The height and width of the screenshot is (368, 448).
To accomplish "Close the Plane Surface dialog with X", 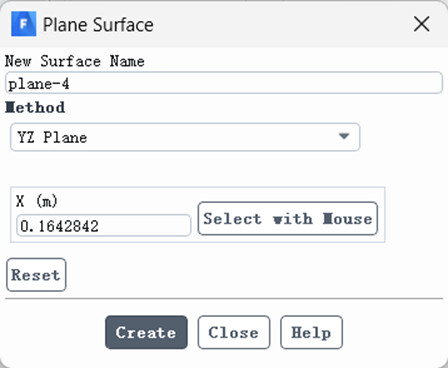I will click(422, 24).
